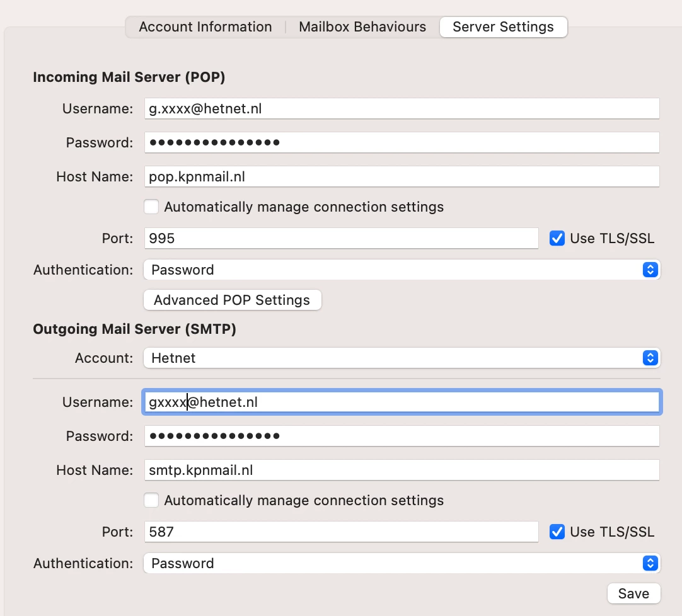Click the outgoing Port field showing 587
Image resolution: width=682 pixels, height=616 pixels.
coord(341,532)
